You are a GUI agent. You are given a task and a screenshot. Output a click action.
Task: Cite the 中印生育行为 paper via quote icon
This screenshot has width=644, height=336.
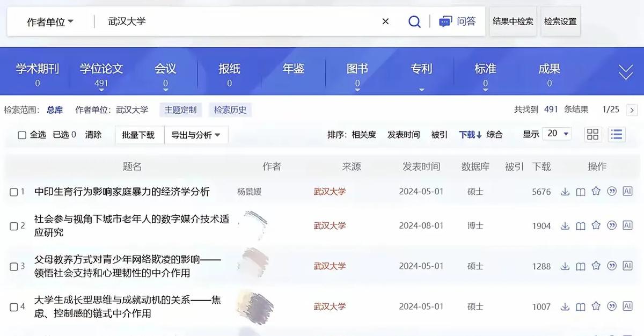[x=612, y=191]
